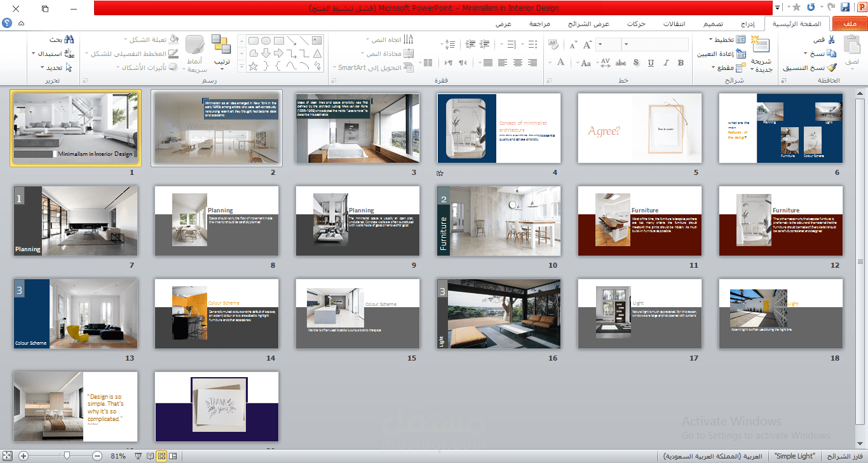Click the right-to-left text direction icon
This screenshot has height=463, width=868.
pos(463,62)
